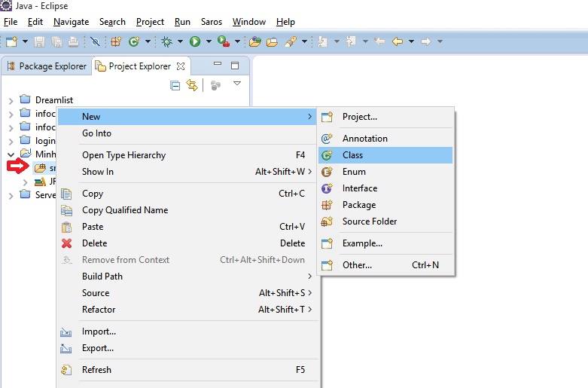Open the Edit menu

(35, 22)
